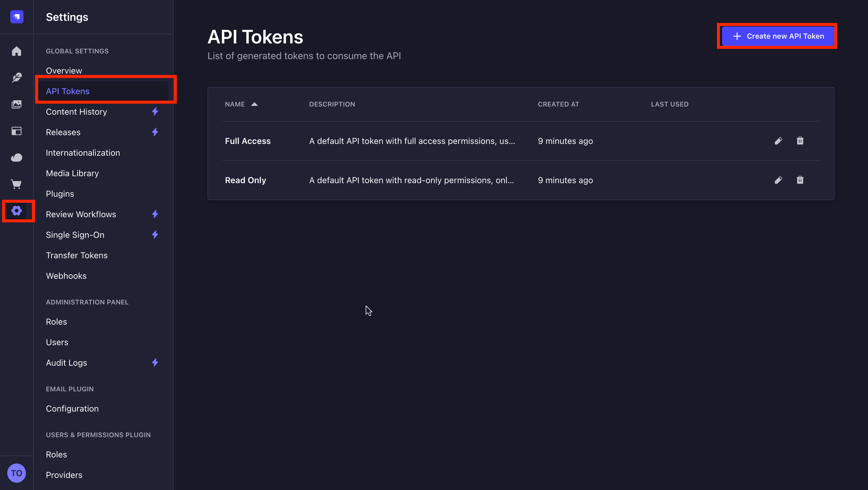Open the Home icon in sidebar

17,51
